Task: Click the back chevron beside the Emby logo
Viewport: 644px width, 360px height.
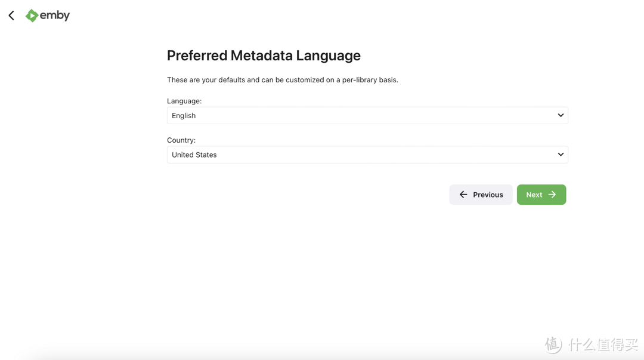Action: [11, 16]
